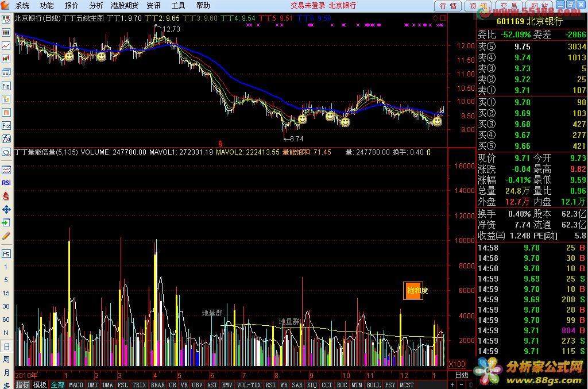588x389 pixels.
Task: Click the top checklist icon in left sidebar
Action: coord(6,19)
